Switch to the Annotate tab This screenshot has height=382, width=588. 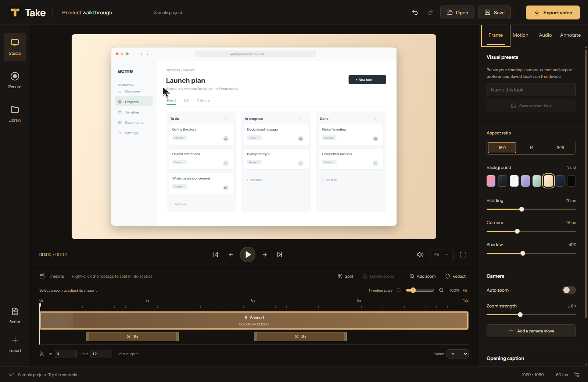point(570,35)
